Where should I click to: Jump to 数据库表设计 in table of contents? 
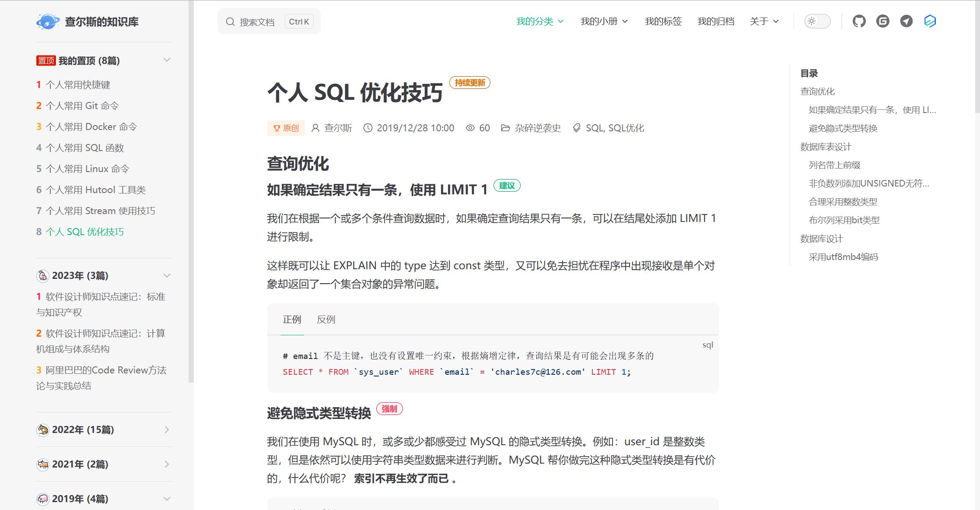click(x=826, y=147)
